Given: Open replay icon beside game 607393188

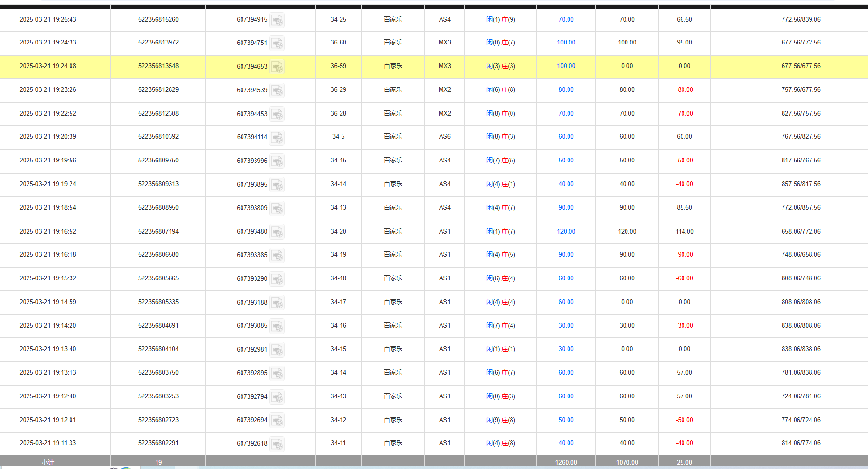Looking at the screenshot, I should (277, 303).
